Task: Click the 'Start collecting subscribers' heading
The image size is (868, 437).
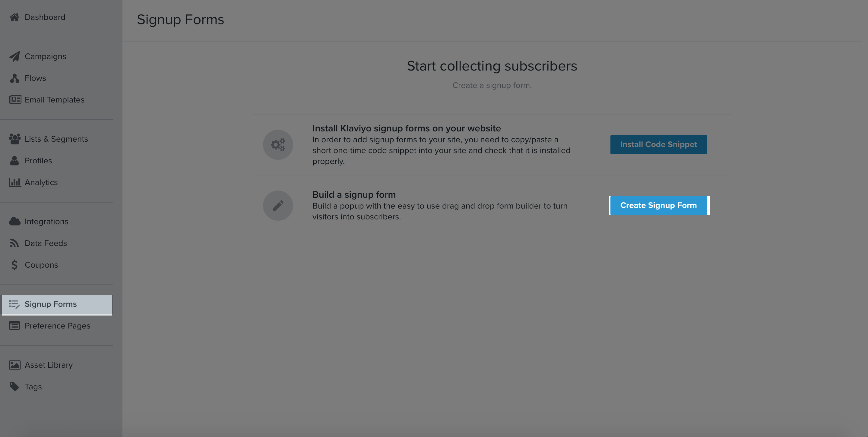Action: (492, 66)
